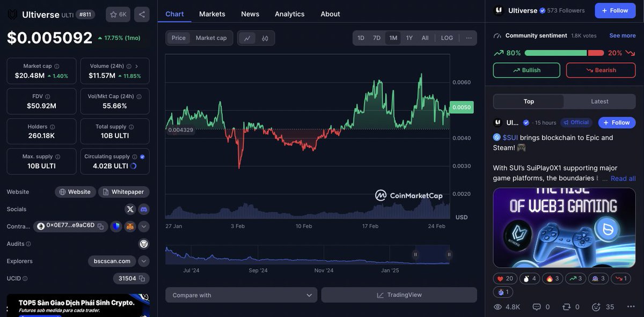Switch community feed to Top
644x317 pixels.
[529, 101]
